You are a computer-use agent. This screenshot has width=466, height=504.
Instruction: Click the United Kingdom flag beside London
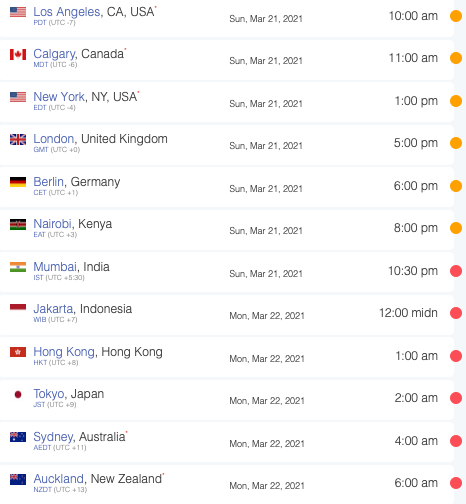(x=18, y=139)
